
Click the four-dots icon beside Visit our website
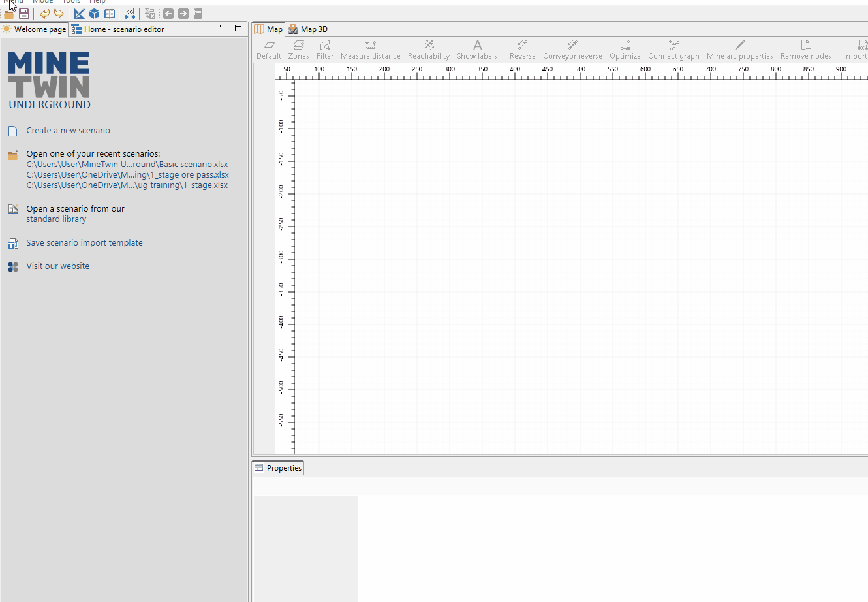[x=13, y=267]
